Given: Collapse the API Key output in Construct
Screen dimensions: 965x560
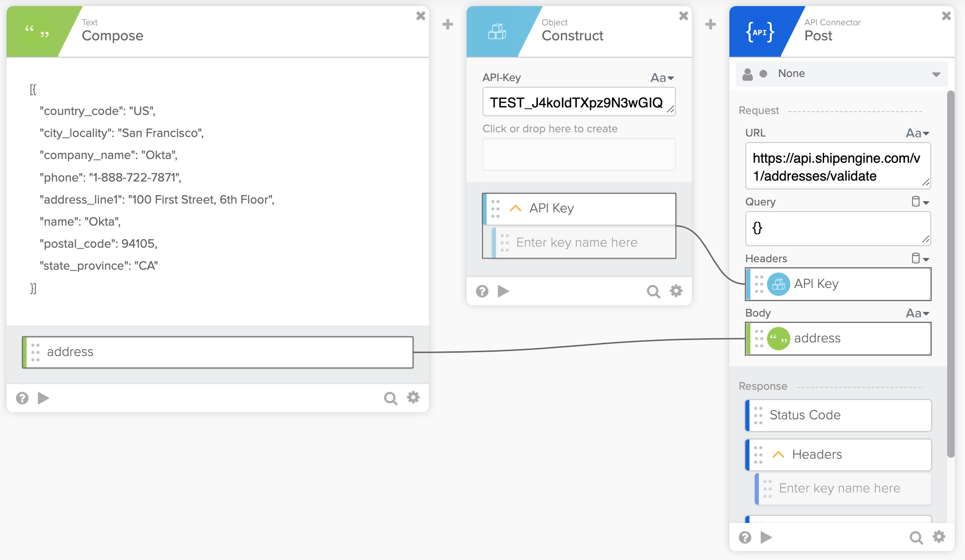Looking at the screenshot, I should (515, 208).
